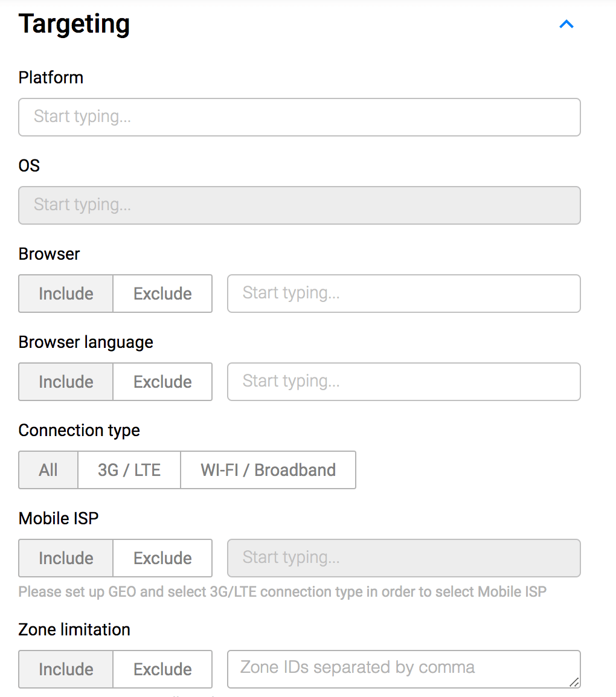Select the All connection type
This screenshot has height=697, width=616.
[48, 470]
